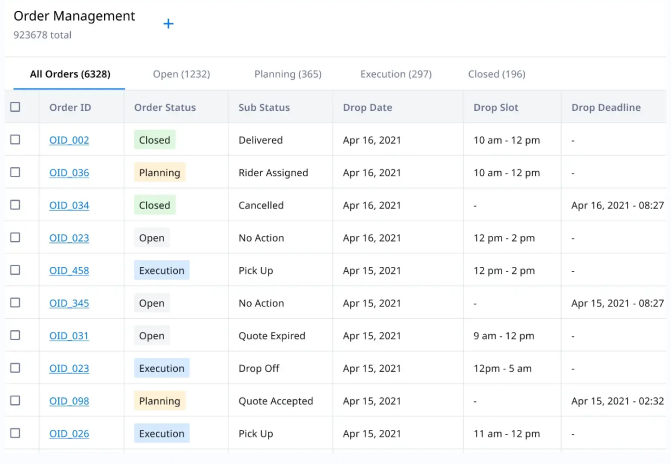Open order link OID_036
Viewport: 671px width, 464px height.
[x=69, y=173]
